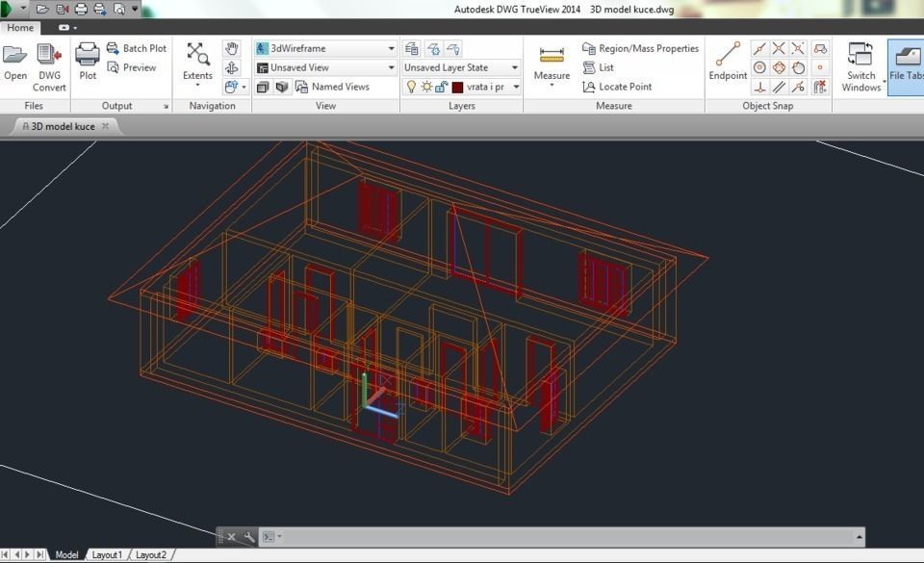The height and width of the screenshot is (563, 924).
Task: Click Preview icon in quick access toolbar
Action: 119,9
